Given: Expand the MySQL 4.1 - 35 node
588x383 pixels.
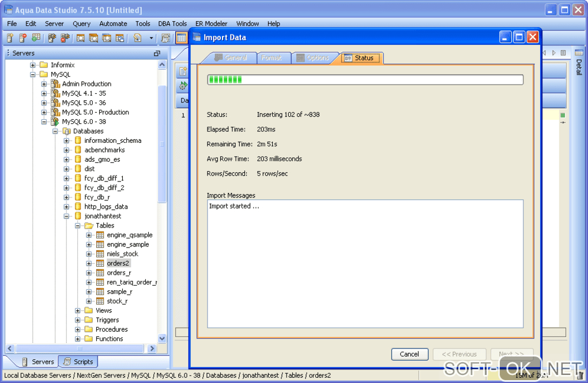Looking at the screenshot, I should tap(44, 93).
